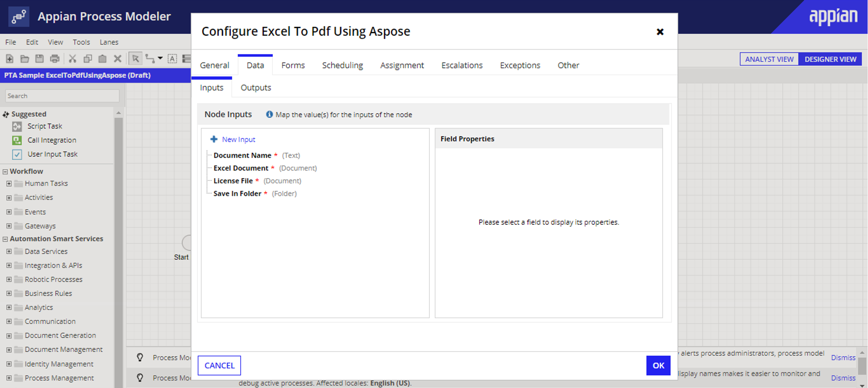Expand the Robotic Processes folder
Viewport: 868px width, 388px height.
click(x=9, y=279)
